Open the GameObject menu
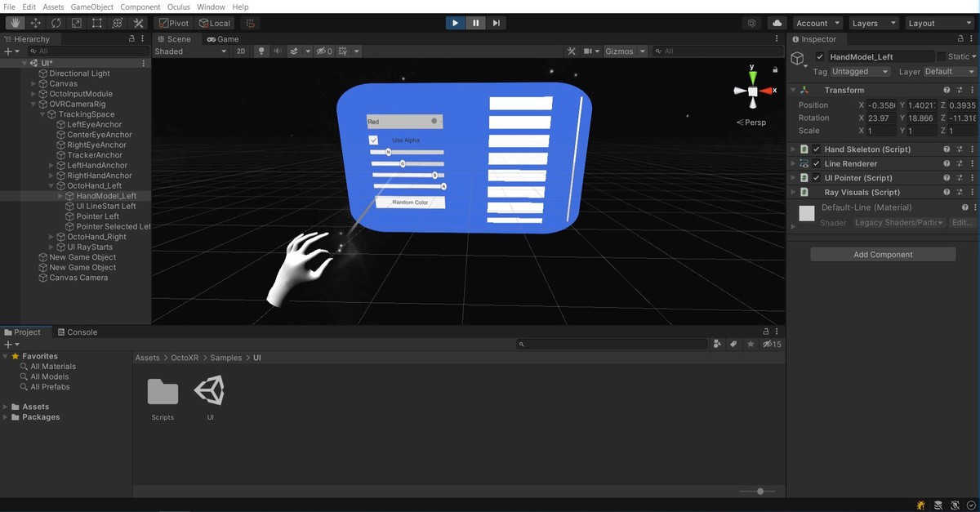Image resolution: width=980 pixels, height=512 pixels. coord(91,7)
